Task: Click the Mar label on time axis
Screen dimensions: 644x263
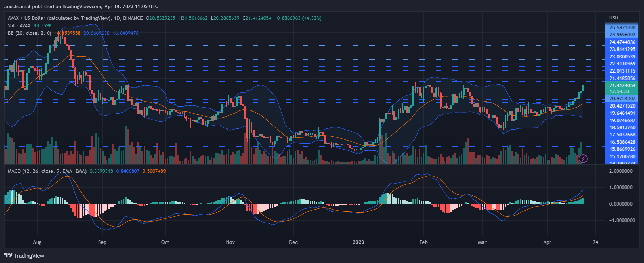Action: [482, 242]
